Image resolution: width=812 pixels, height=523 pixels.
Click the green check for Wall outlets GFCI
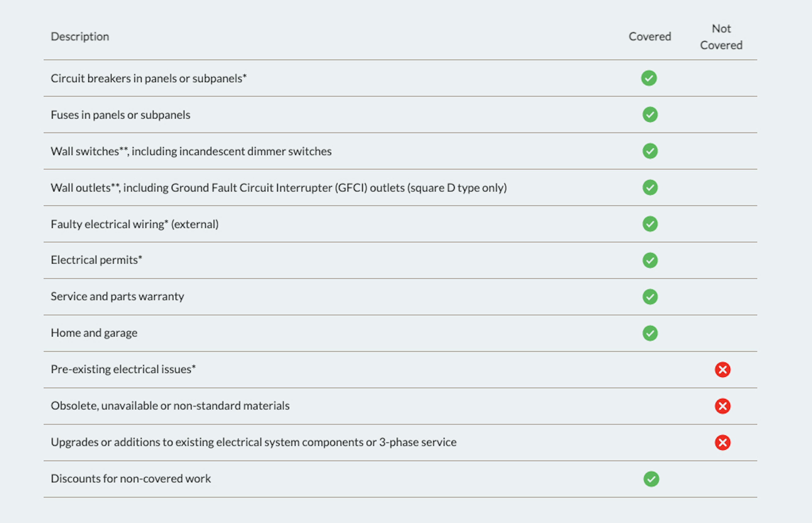(x=650, y=187)
